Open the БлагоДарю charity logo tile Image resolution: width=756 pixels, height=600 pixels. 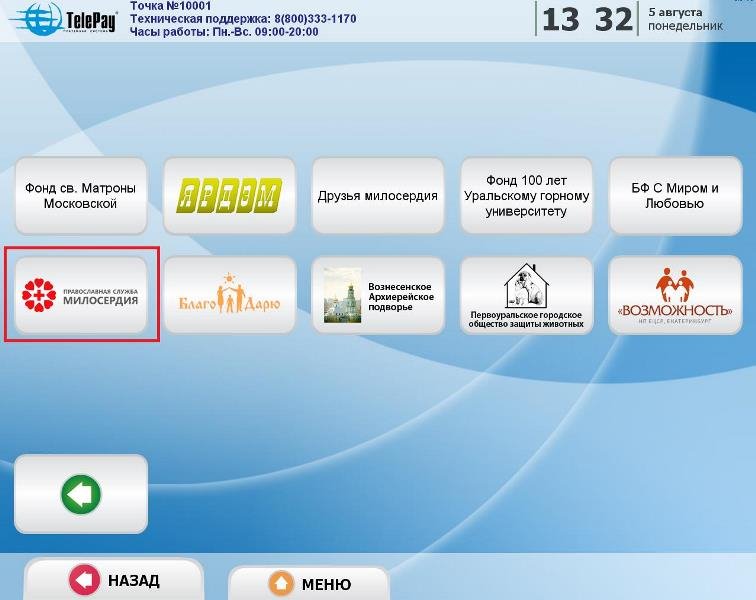pos(229,295)
